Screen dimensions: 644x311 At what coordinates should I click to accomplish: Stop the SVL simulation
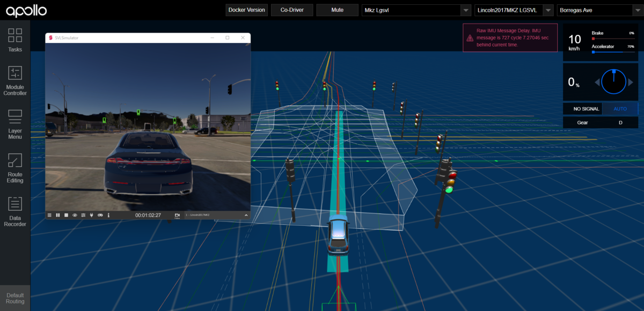[x=66, y=215]
